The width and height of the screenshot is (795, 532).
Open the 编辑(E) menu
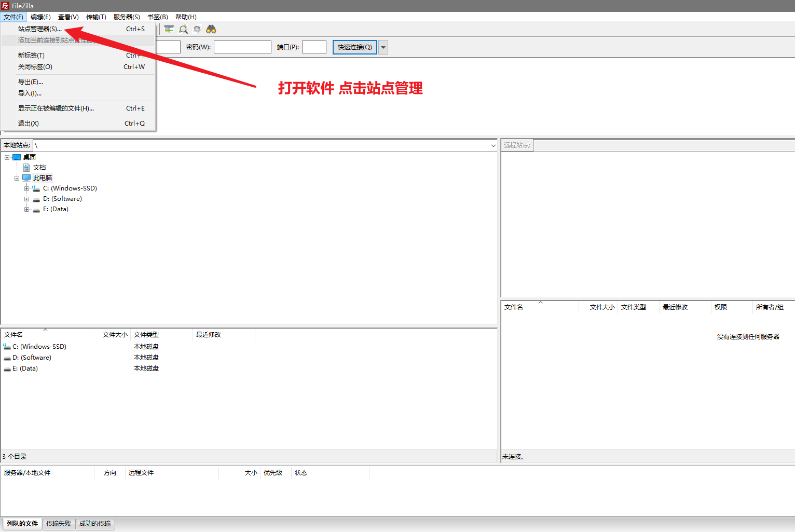tap(40, 17)
